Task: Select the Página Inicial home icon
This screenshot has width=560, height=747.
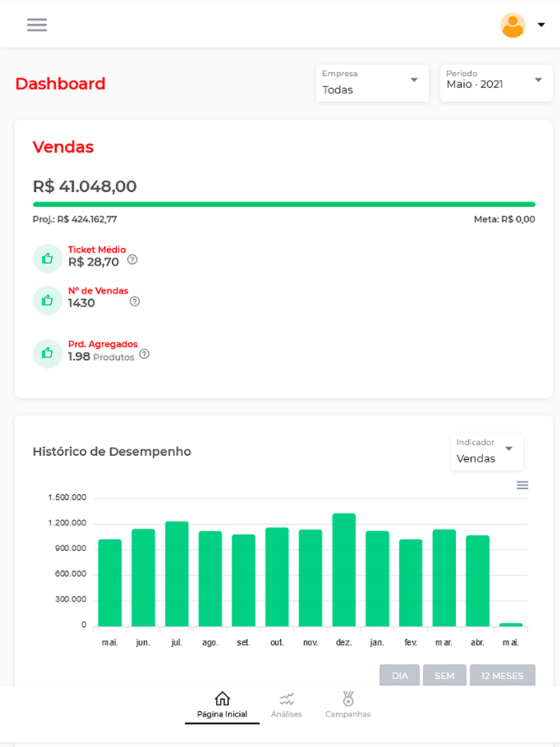Action: click(222, 698)
